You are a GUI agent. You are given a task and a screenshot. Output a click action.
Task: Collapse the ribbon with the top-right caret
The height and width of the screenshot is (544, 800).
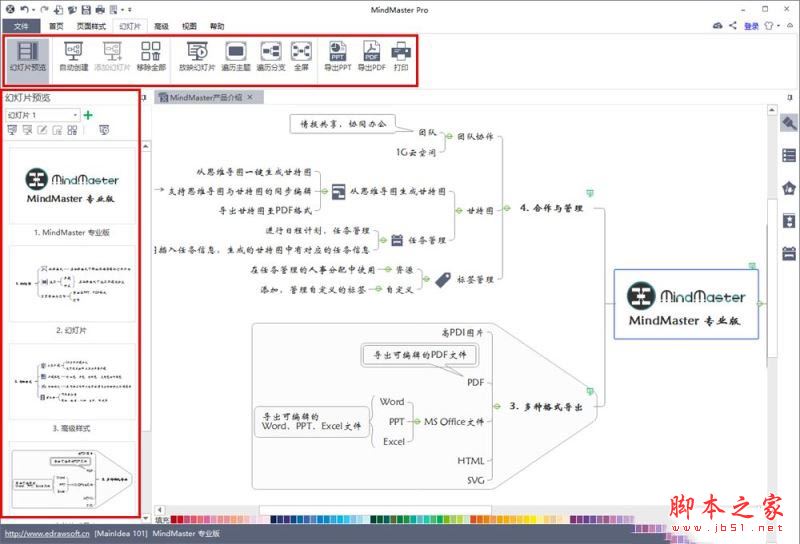790,25
